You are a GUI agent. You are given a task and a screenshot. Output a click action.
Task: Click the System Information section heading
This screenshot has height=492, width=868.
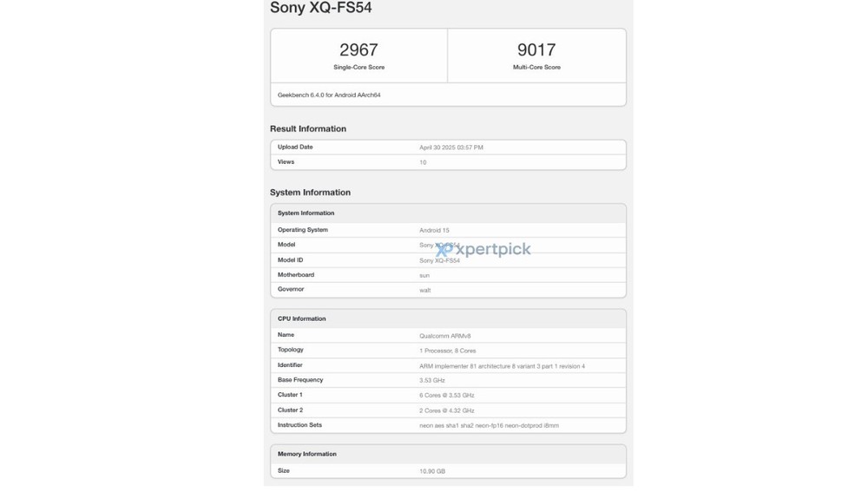click(310, 193)
